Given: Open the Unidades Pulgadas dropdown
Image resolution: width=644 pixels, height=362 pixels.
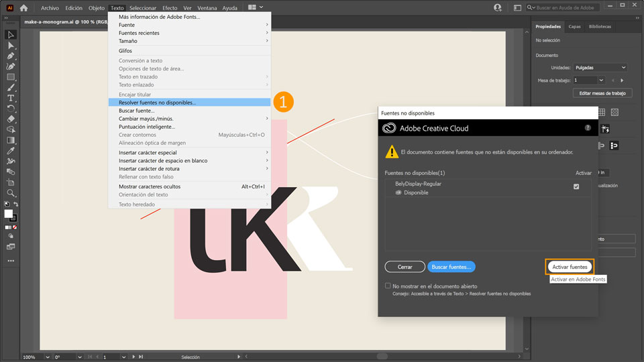Looking at the screenshot, I should (600, 67).
